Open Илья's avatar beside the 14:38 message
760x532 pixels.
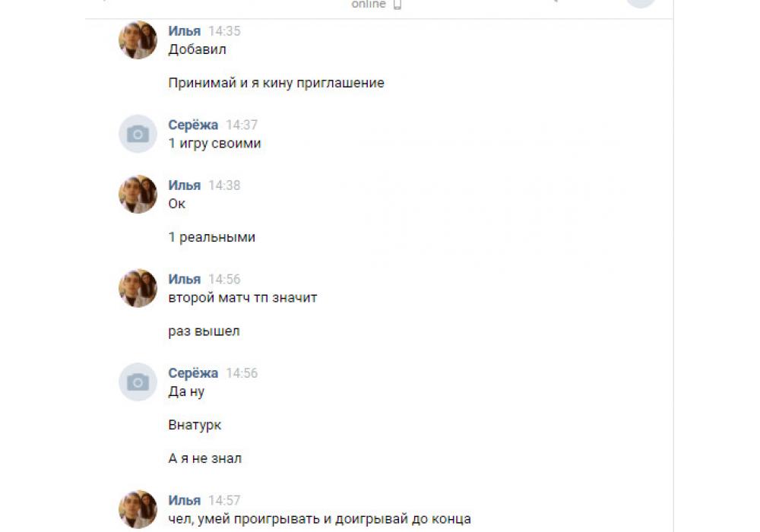pos(138,194)
